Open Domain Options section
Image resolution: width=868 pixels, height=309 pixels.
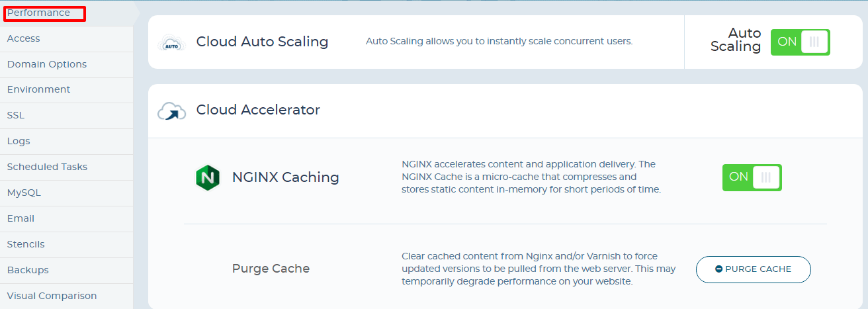click(x=47, y=64)
